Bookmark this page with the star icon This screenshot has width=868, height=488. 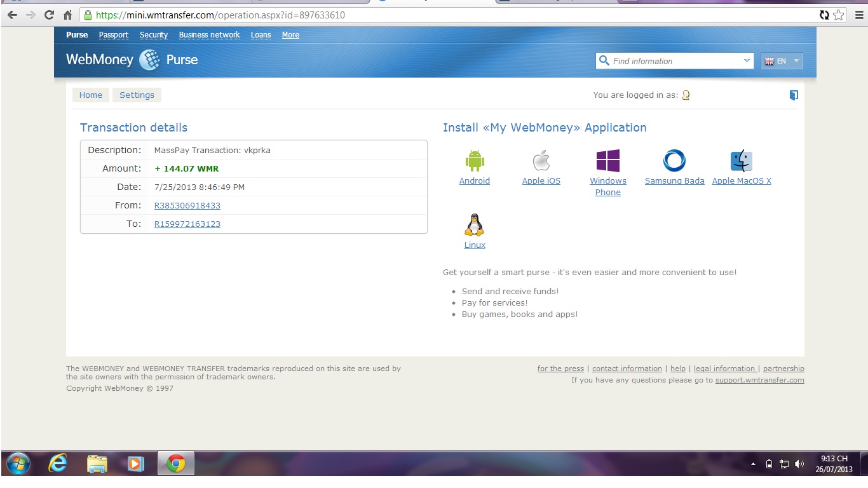point(839,15)
